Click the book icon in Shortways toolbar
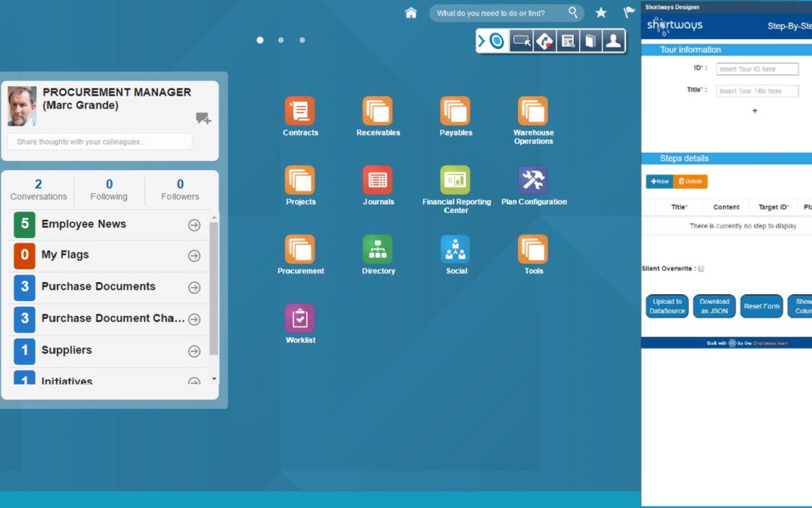 click(x=590, y=41)
